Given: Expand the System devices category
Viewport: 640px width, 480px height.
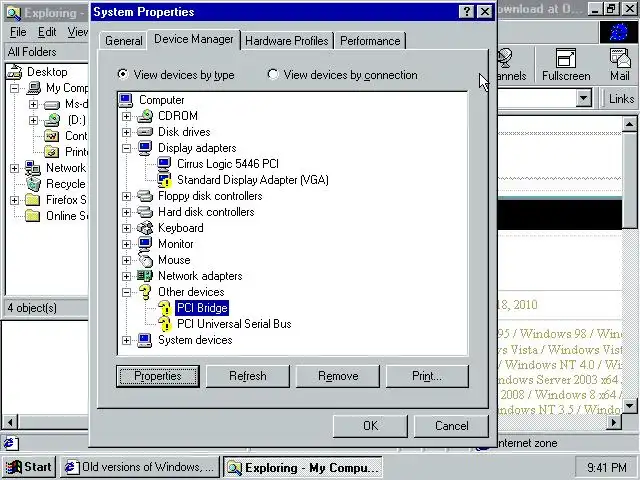Looking at the screenshot, I should [x=127, y=340].
